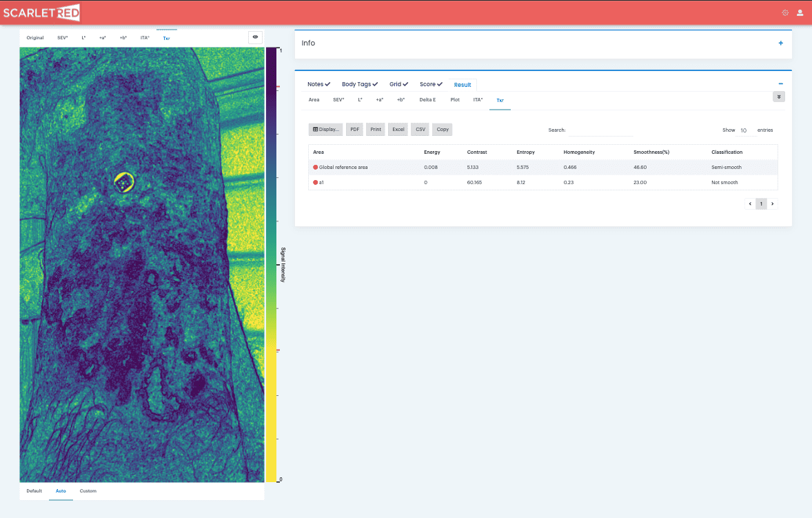The image size is (812, 518).
Task: Select the Default color scale mode
Action: [x=34, y=491]
